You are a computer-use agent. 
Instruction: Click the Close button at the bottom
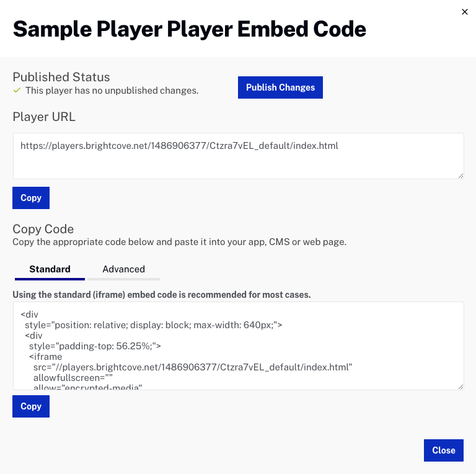point(444,450)
